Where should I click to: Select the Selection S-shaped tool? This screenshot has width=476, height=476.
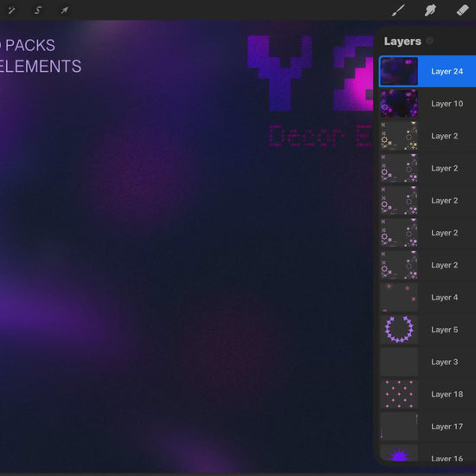click(38, 10)
